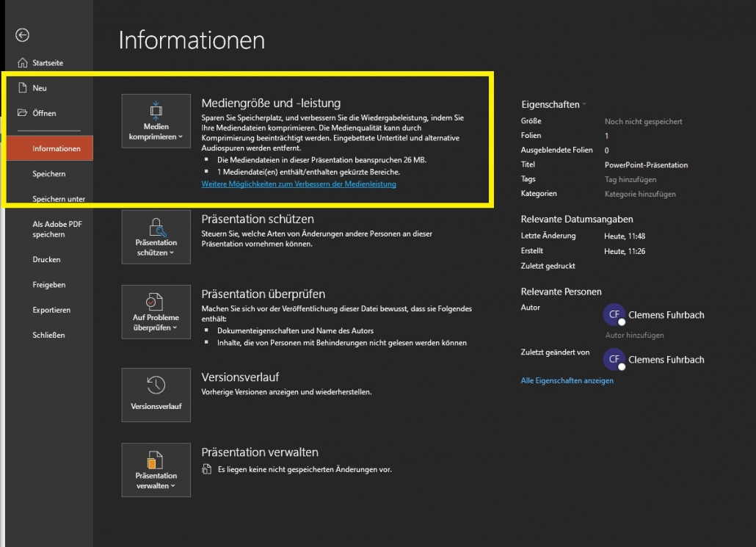
Task: Expand the Medien komprimieren dropdown
Action: (x=156, y=122)
